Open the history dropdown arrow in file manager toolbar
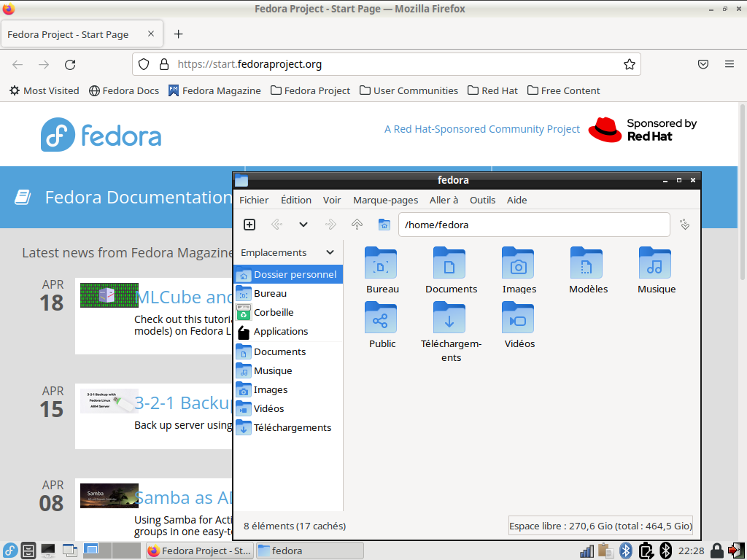This screenshot has height=560, width=747. click(303, 225)
